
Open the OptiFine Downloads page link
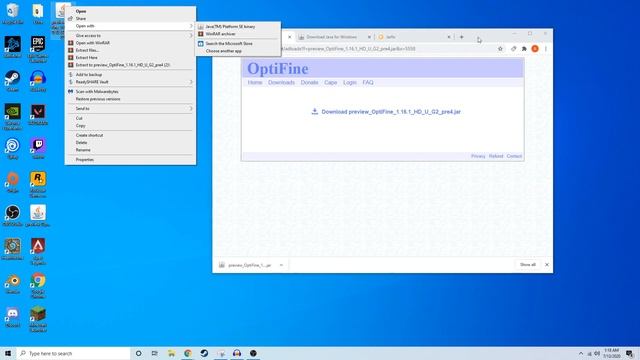[281, 82]
